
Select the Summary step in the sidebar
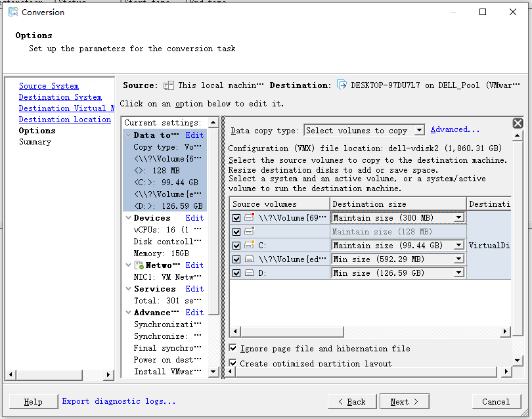click(35, 142)
